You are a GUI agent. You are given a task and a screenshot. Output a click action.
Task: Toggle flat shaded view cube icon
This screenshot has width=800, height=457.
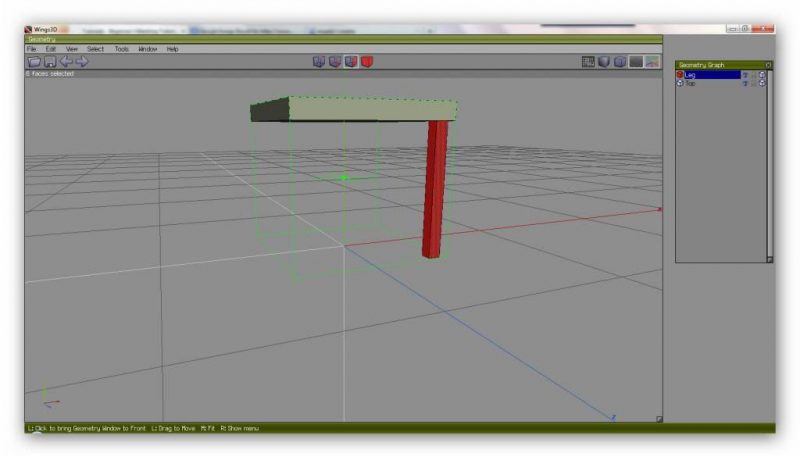[604, 62]
